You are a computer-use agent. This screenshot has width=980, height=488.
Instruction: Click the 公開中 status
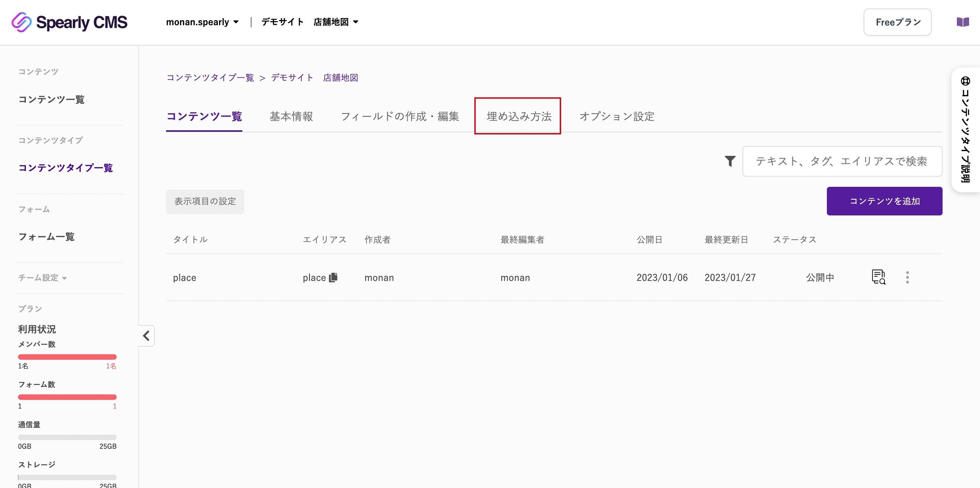coord(820,277)
